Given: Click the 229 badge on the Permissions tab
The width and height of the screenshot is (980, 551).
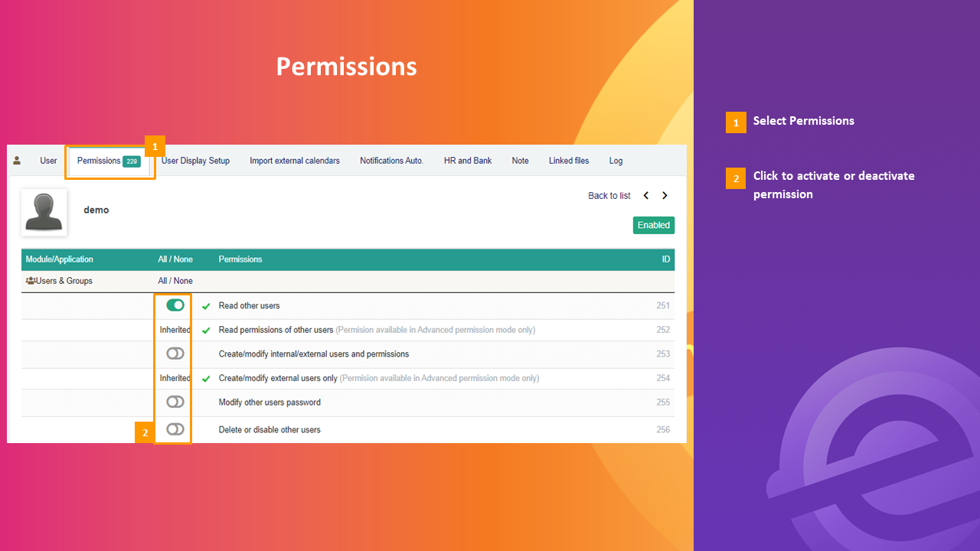Looking at the screenshot, I should (130, 161).
